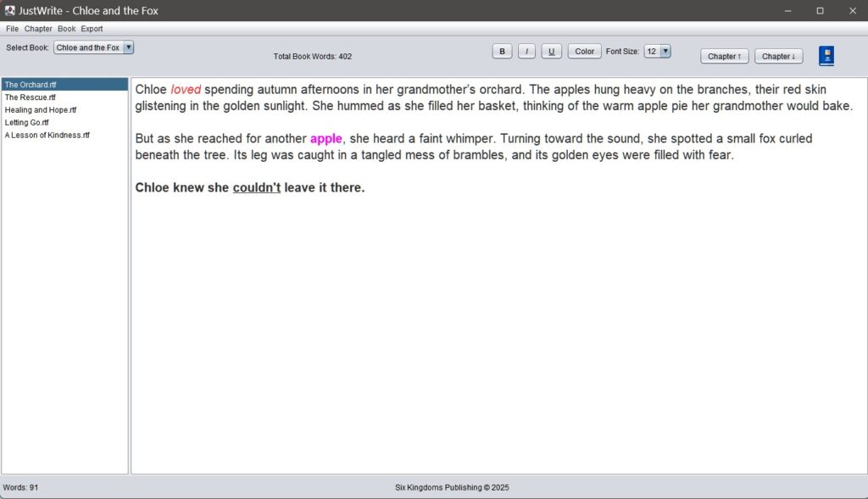Select The Rescue.rtf chapter

[31, 97]
